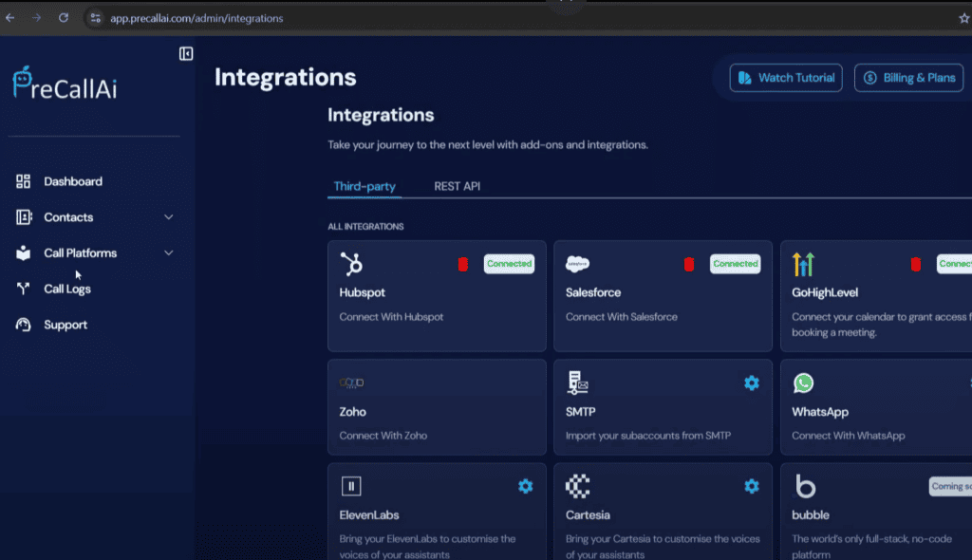Open ElevenLabs settings gear
Viewport: 972px width, 560px height.
[526, 486]
